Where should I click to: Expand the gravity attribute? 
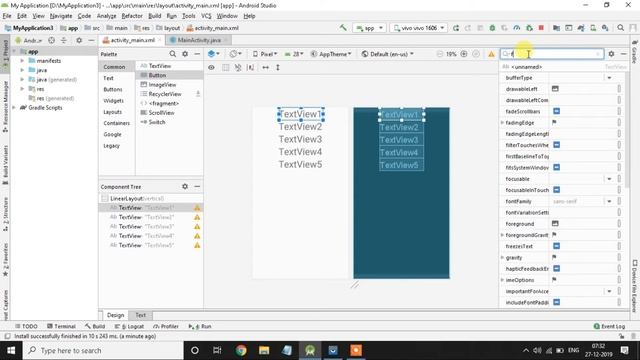tap(502, 258)
